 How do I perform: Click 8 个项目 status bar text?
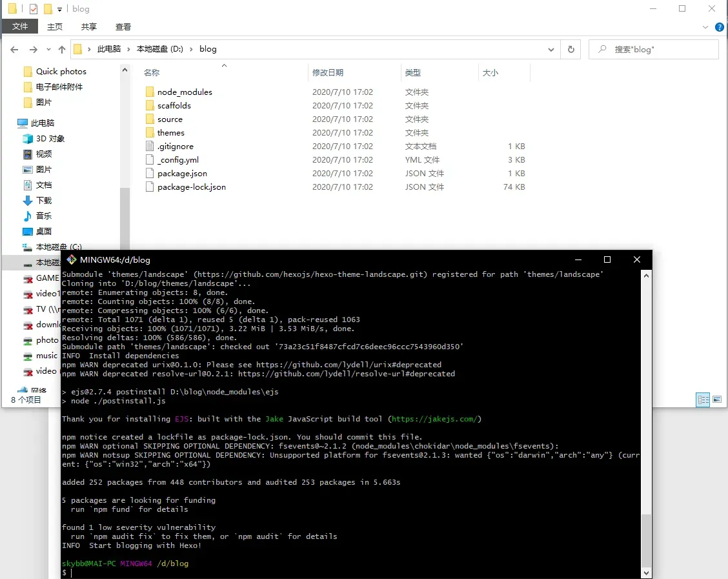26,400
